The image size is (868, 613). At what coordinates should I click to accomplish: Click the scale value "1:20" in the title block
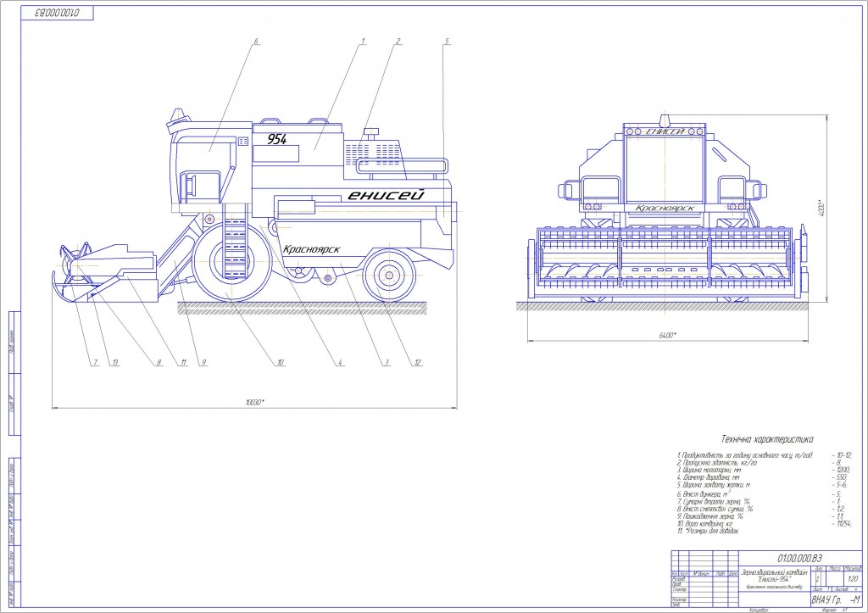pos(853,579)
